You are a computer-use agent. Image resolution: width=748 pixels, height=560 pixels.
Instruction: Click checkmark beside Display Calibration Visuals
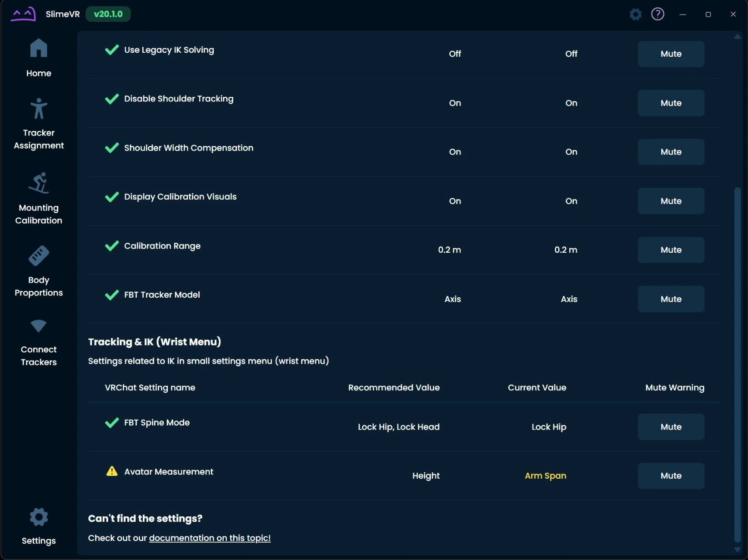(x=112, y=197)
